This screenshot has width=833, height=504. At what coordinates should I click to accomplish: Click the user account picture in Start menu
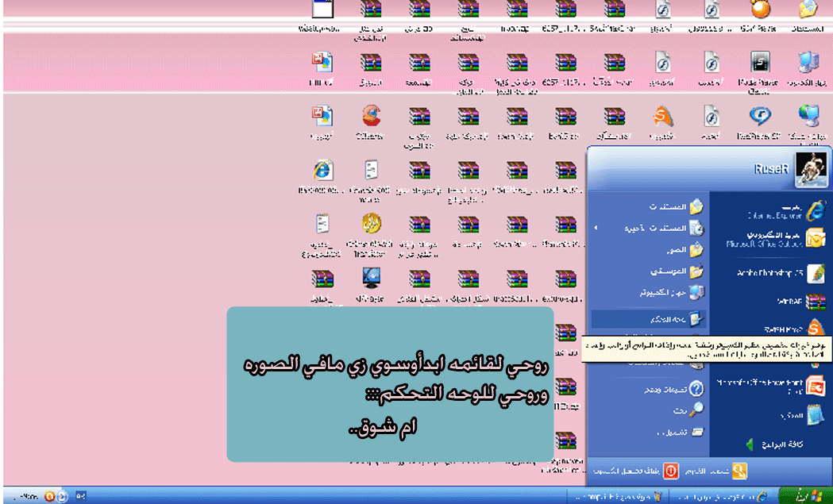811,168
